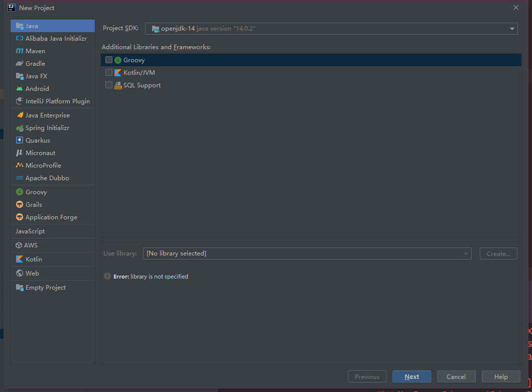Screen dimensions: 532x392
Task: Click the AWS cube icon
Action: click(19, 245)
